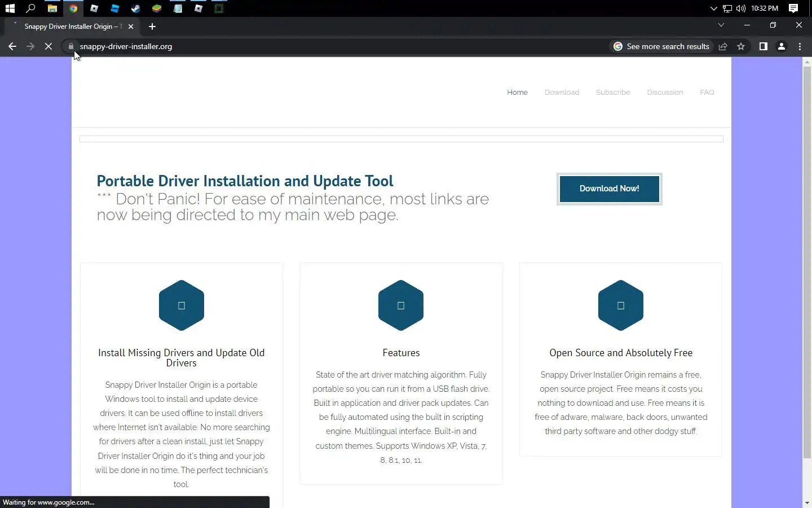The width and height of the screenshot is (812, 508).
Task: Open Steam from the taskbar
Action: (x=135, y=8)
